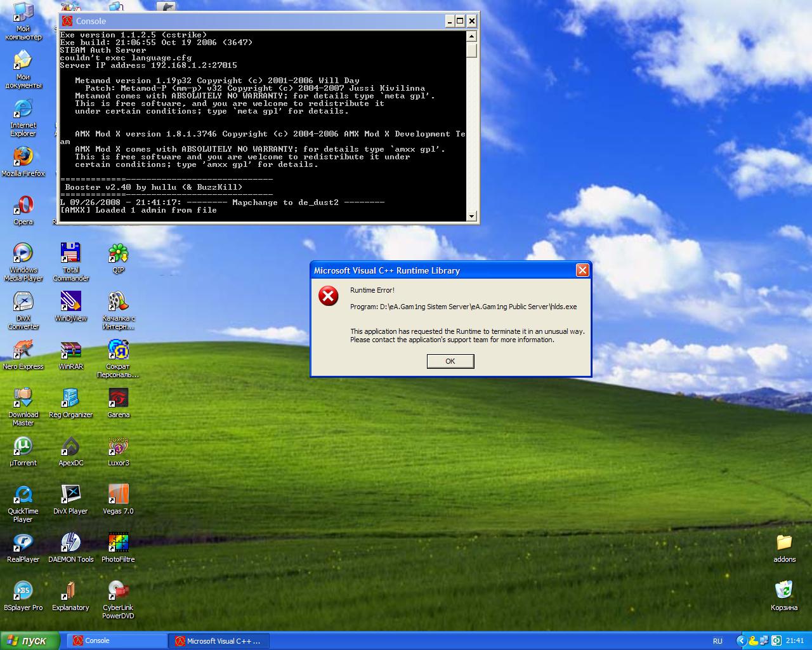This screenshot has height=650, width=812.
Task: Click the BSplayer Pro shortcut
Action: (x=23, y=595)
